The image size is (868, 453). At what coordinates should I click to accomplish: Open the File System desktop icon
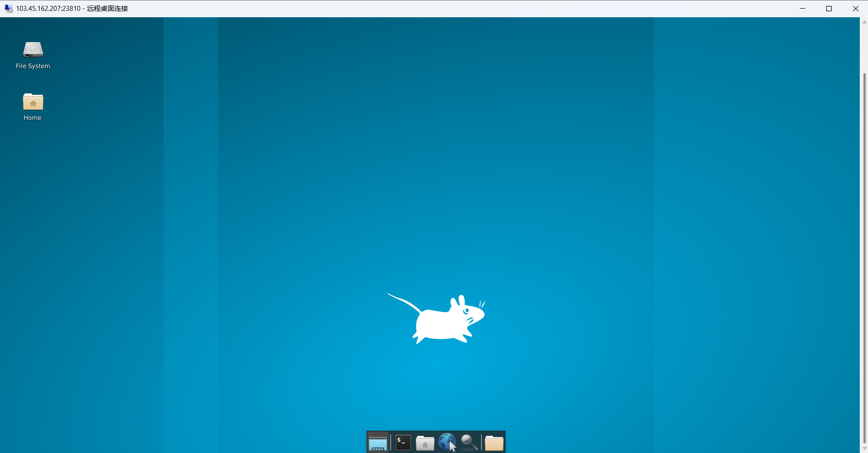pos(33,49)
